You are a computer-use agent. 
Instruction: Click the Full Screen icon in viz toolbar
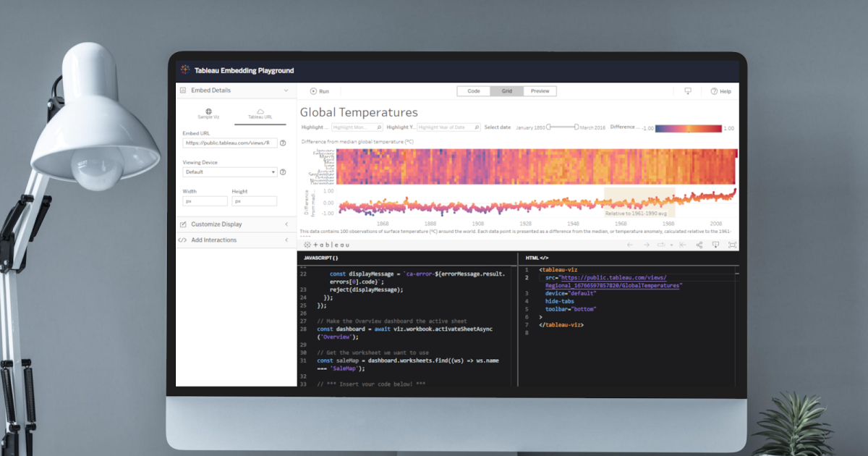point(732,245)
